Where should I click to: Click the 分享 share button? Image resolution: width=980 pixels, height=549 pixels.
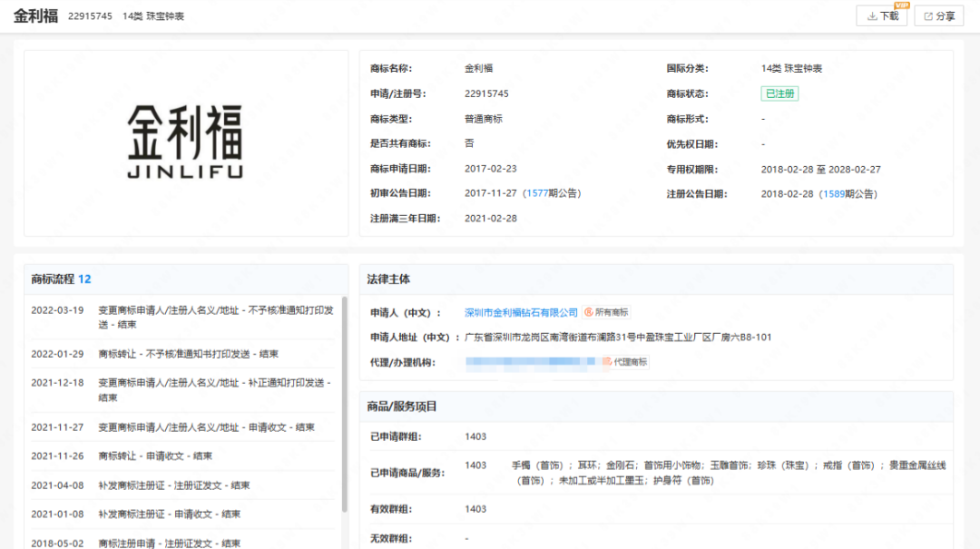coord(938,16)
